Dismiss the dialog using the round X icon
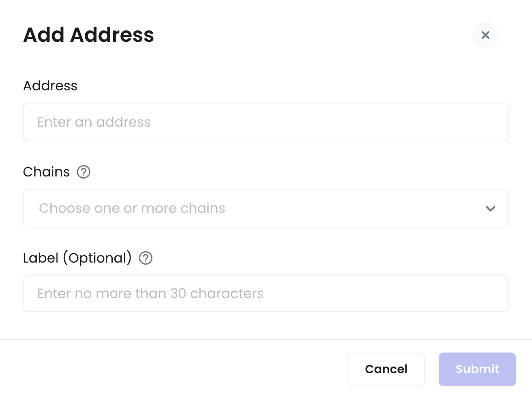 486,35
